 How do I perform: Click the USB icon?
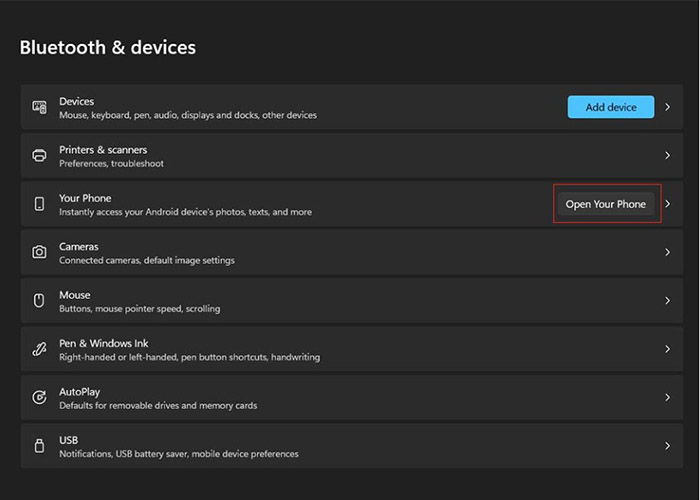39,445
